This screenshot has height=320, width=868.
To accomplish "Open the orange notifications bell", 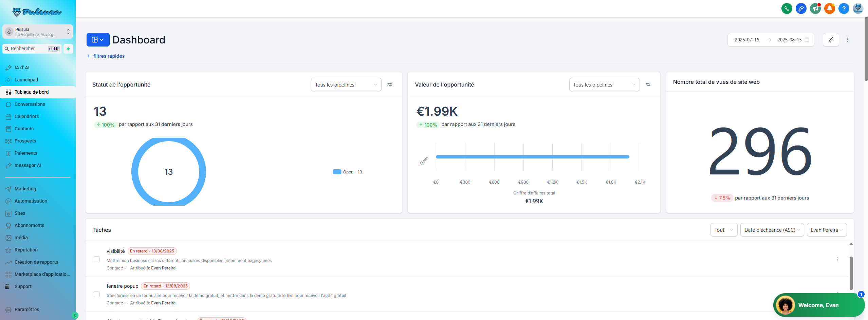I will click(x=829, y=8).
